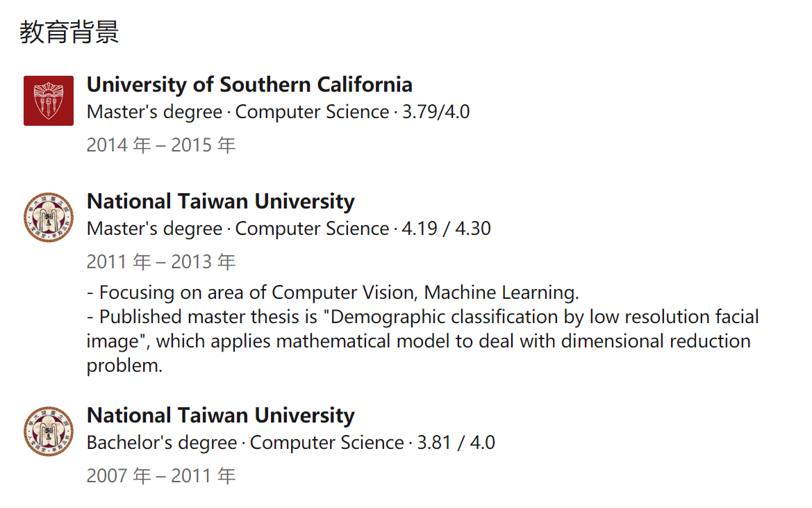Click the word "problem." ending the description

coord(124,366)
